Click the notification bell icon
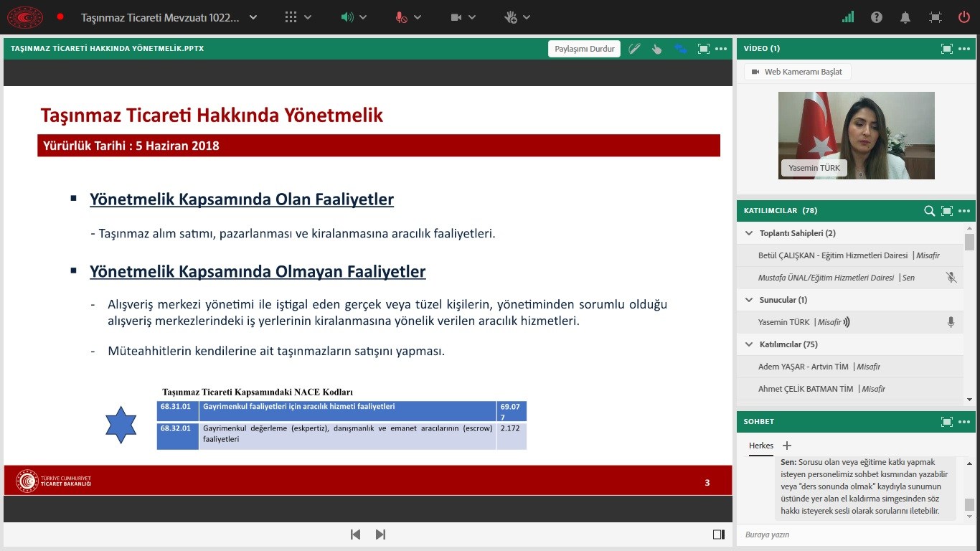 [x=905, y=17]
